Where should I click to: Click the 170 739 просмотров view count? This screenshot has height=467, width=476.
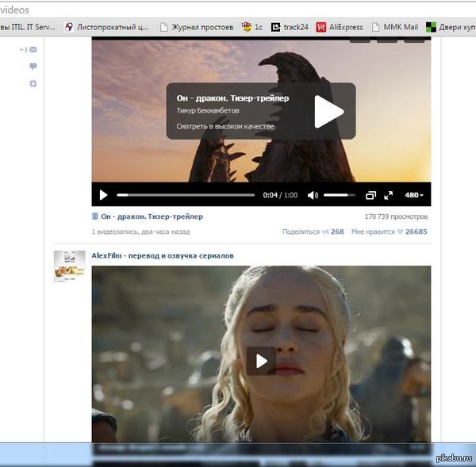click(396, 216)
